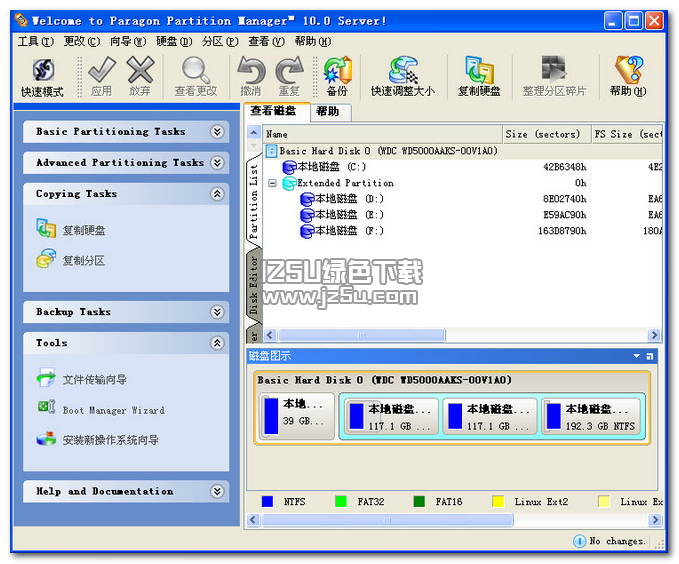The image size is (679, 564).
Task: Select vertical Partition List tab
Action: click(x=254, y=201)
